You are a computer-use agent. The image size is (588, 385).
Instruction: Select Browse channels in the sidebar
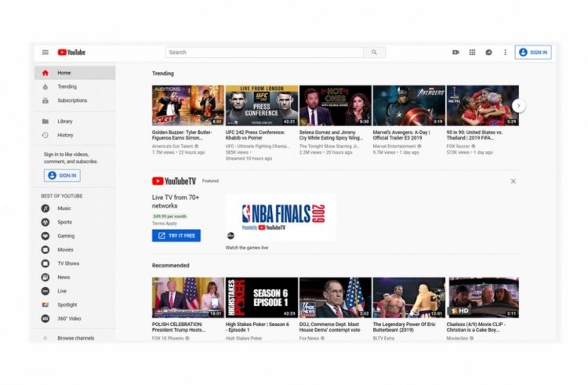(x=76, y=338)
